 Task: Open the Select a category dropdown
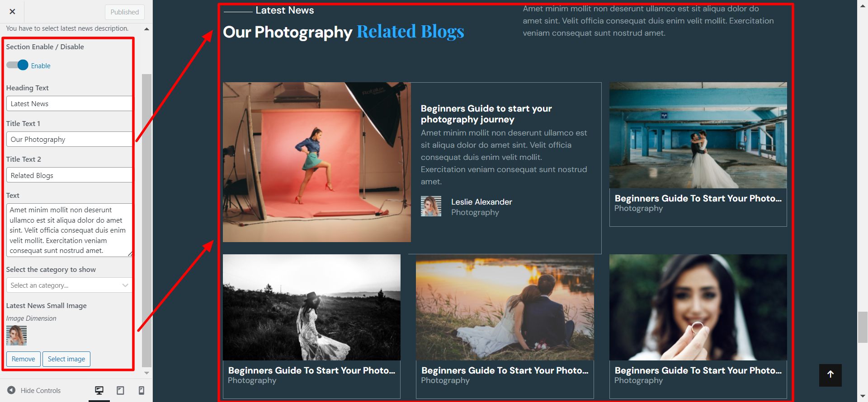(x=69, y=285)
